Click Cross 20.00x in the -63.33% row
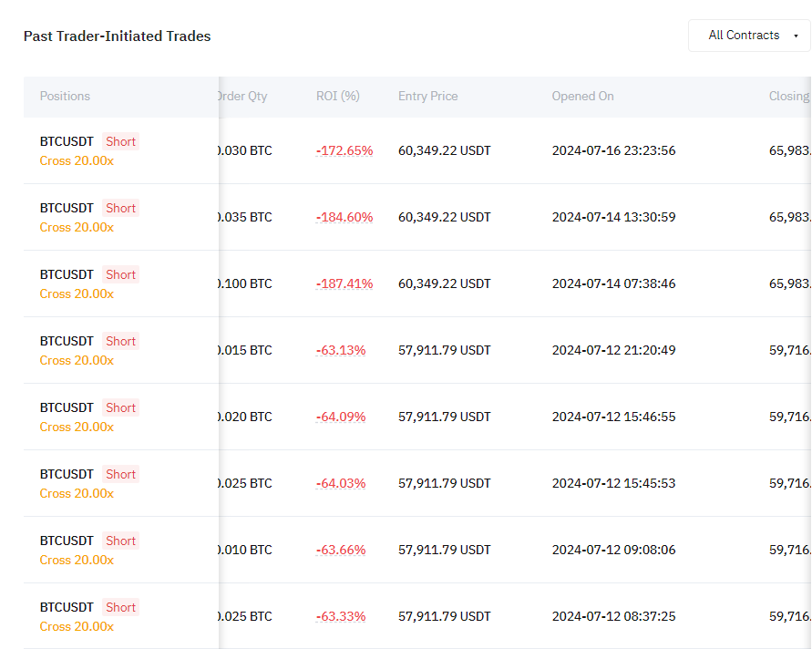Viewport: 812px width, 649px height. point(77,627)
